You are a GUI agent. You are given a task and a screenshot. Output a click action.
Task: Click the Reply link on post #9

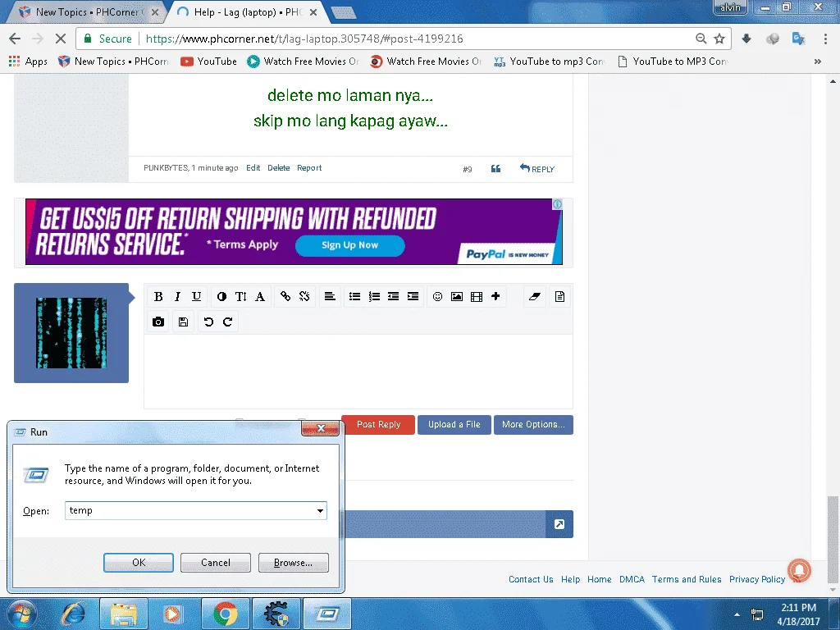click(x=537, y=169)
